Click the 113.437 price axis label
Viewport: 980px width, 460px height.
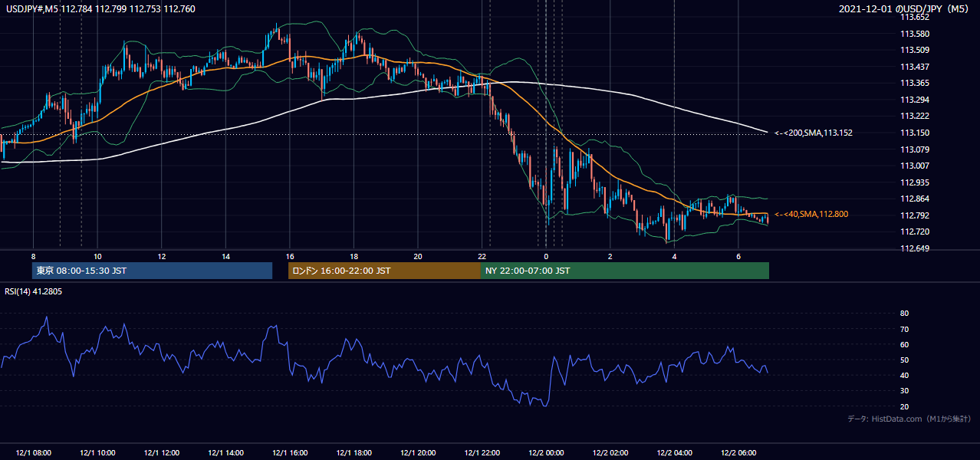pos(914,67)
